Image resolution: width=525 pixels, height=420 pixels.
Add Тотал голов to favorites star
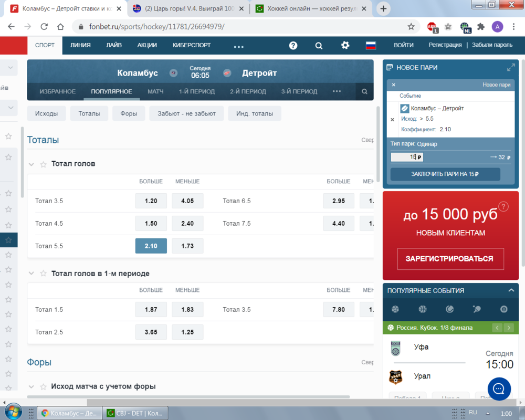[x=43, y=164]
